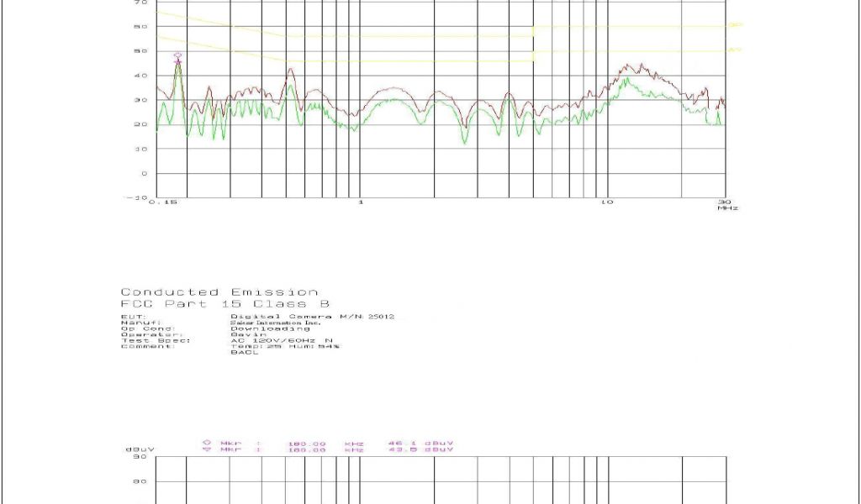Click the '10' MHz tick label on x-axis
861x504 pixels.
click(x=606, y=202)
